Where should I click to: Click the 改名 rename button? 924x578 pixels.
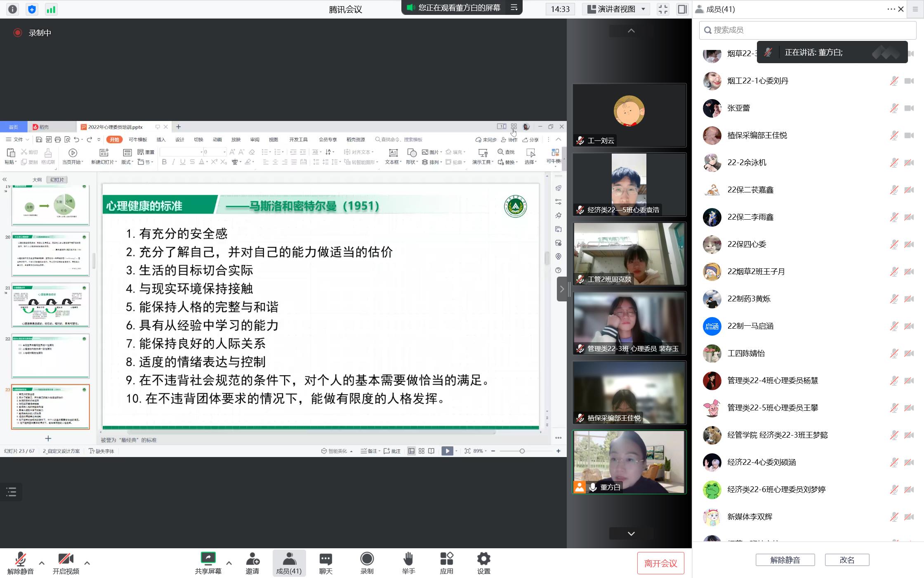click(x=847, y=559)
